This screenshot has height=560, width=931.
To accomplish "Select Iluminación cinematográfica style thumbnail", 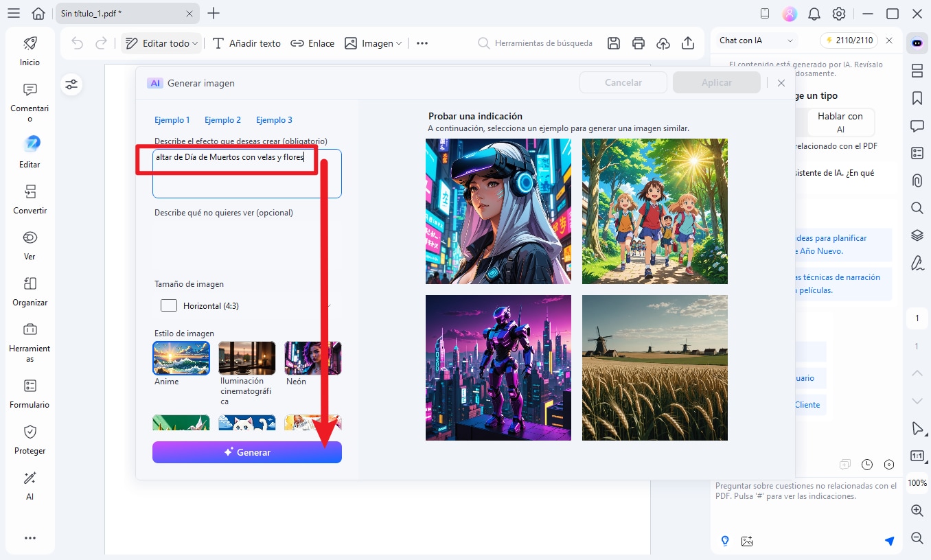I will [x=246, y=358].
